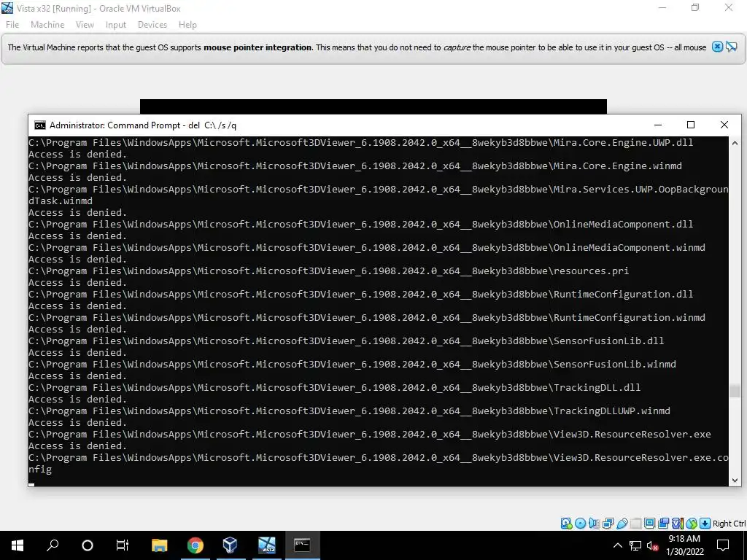Click the shared folders status icon
This screenshot has width=747, height=560.
[635, 524]
